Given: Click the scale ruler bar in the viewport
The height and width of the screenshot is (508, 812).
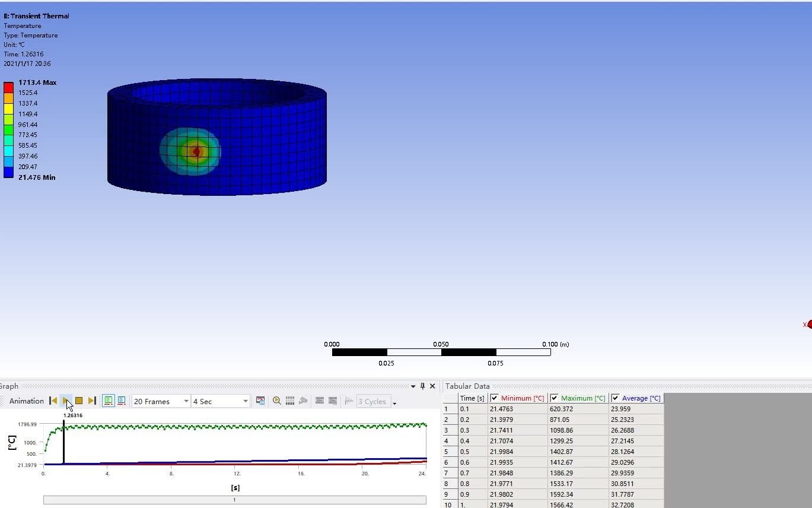Looking at the screenshot, I should tap(441, 353).
